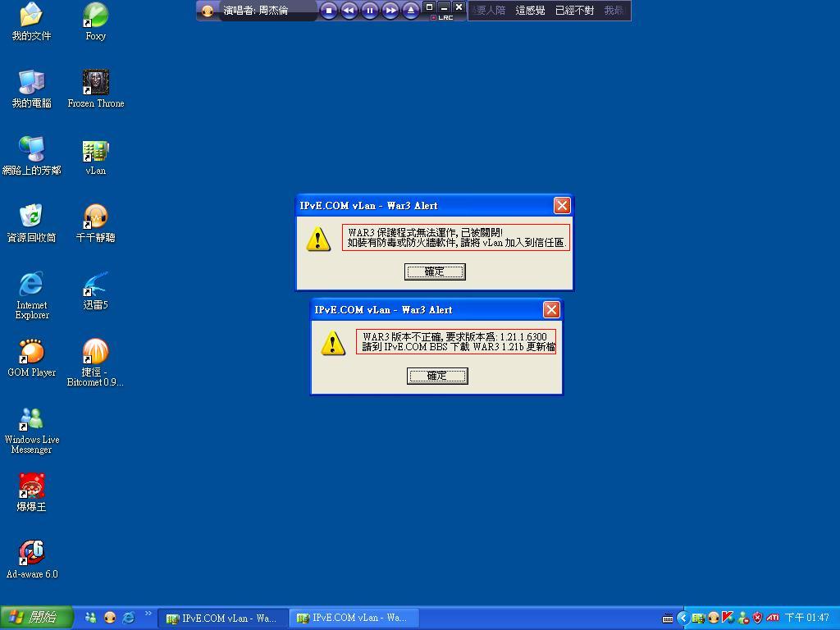Open the Bitcomet desktop shortcut
The width and height of the screenshot is (840, 630).
click(96, 352)
